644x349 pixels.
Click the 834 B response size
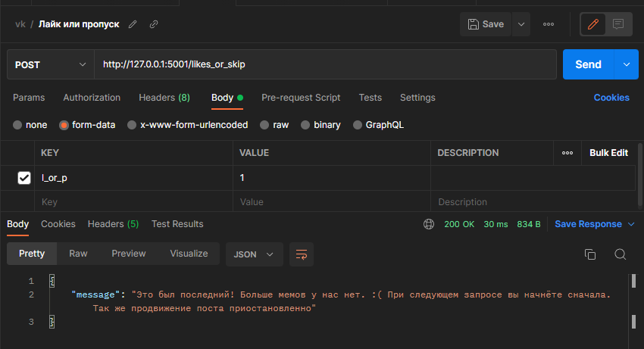click(x=529, y=224)
